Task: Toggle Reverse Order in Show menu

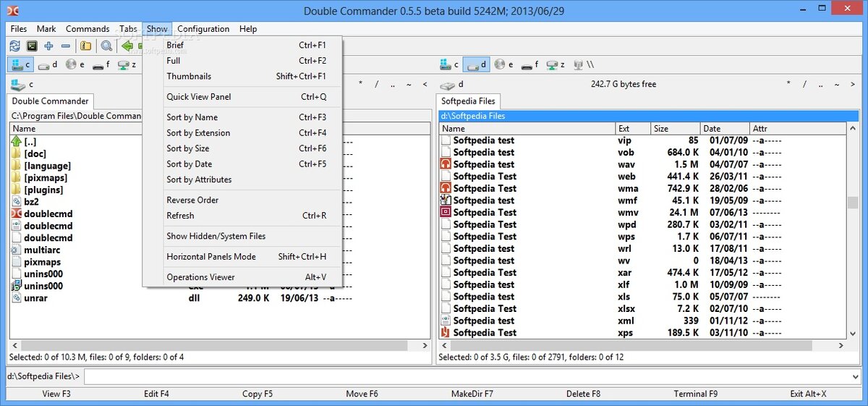Action: coord(242,200)
